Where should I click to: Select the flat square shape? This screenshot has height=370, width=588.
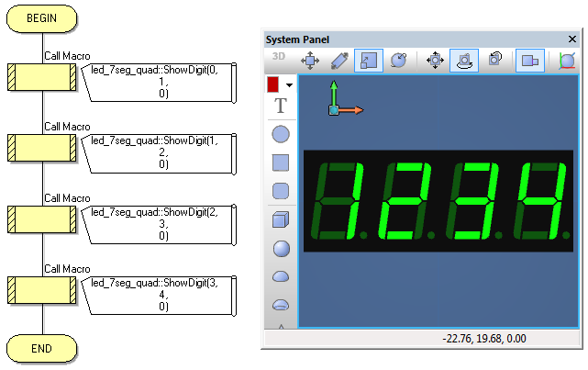point(281,163)
